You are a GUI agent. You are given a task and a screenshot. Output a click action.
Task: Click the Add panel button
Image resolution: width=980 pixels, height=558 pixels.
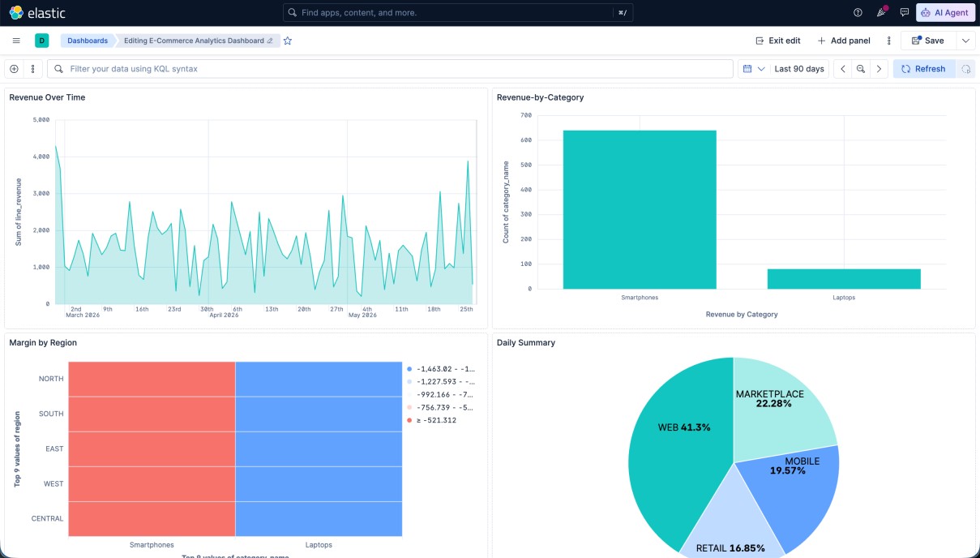pos(844,41)
